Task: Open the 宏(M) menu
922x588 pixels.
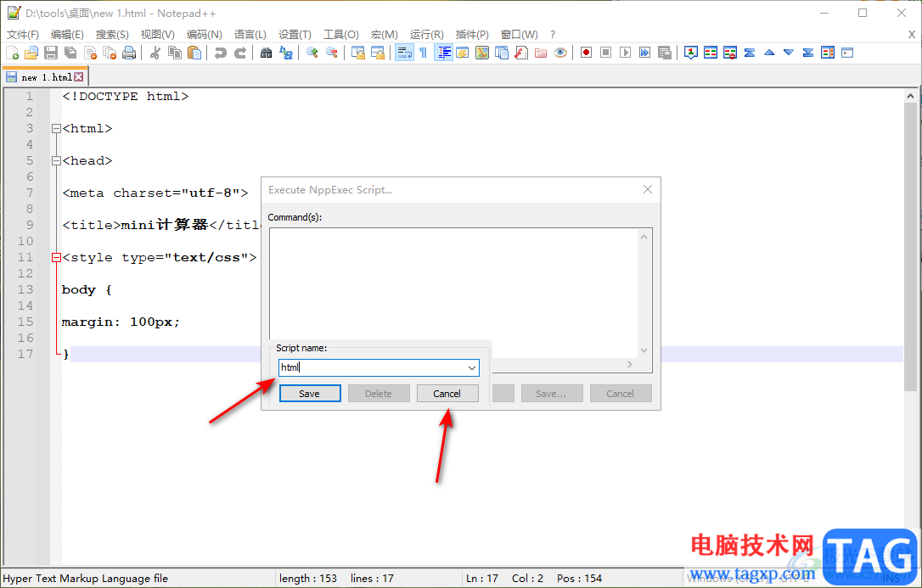Action: (x=384, y=35)
